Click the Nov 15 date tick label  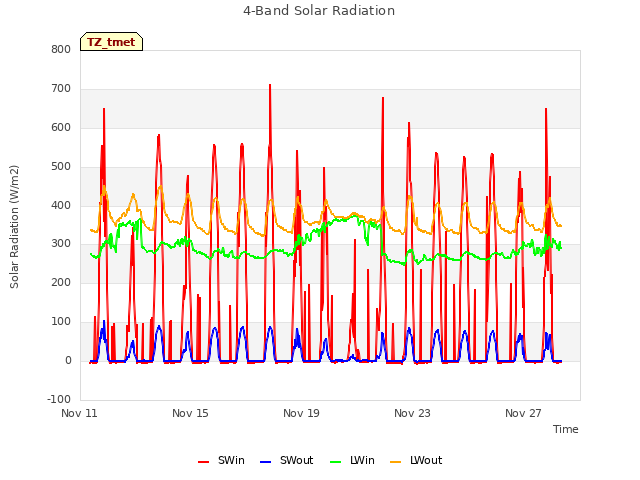[190, 413]
